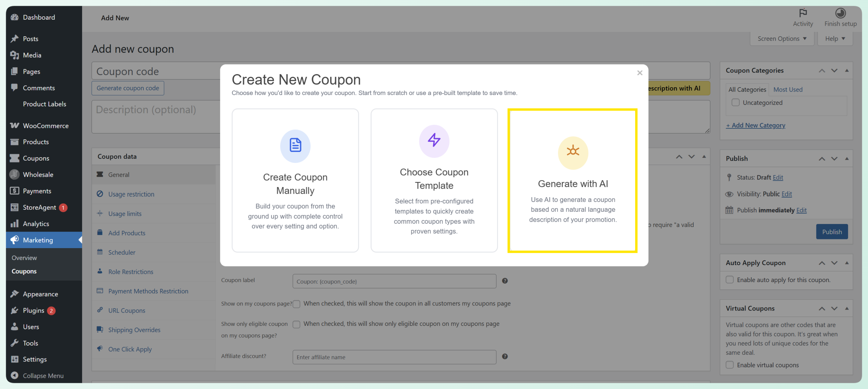The image size is (868, 389).
Task: Collapse the Publish panel with the triangle toggle
Action: pos(847,159)
